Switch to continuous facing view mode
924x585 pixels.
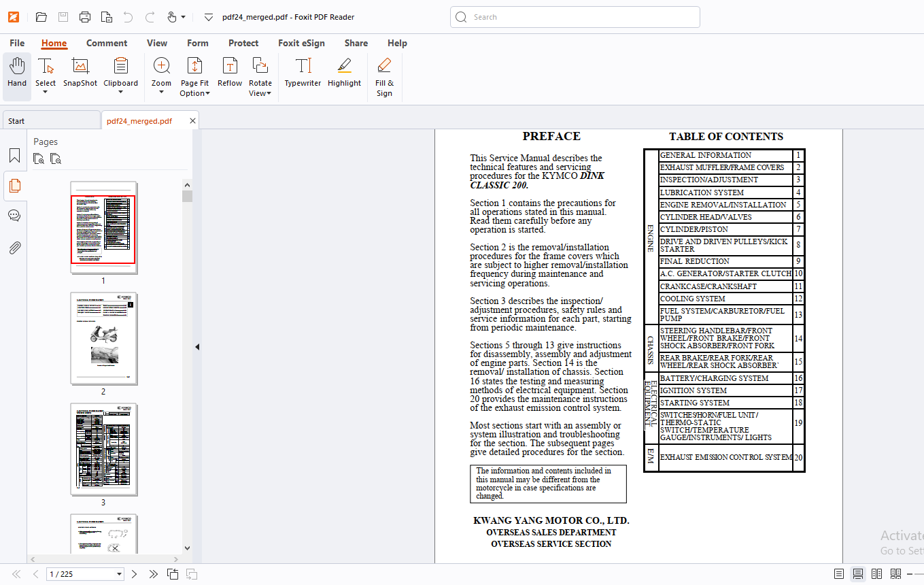point(896,574)
